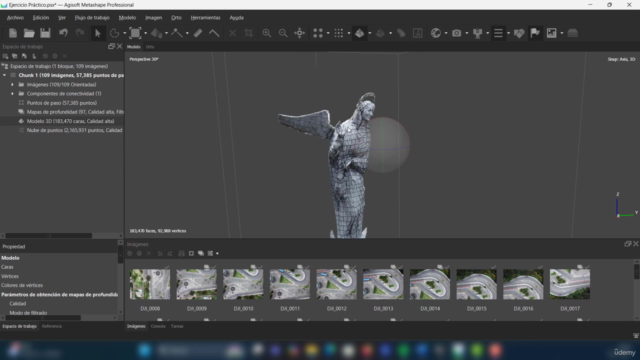Open the Ayuda menu

point(237,18)
